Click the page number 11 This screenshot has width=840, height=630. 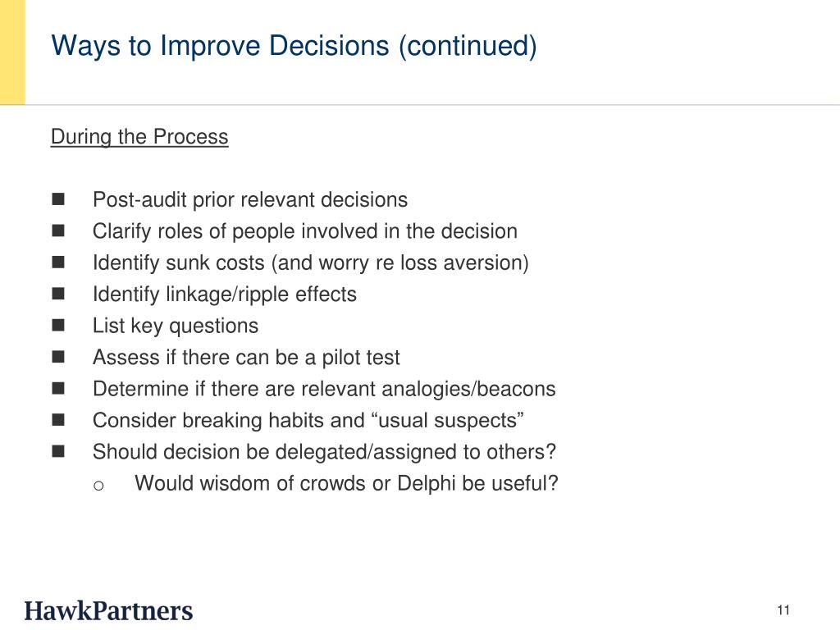click(783, 610)
